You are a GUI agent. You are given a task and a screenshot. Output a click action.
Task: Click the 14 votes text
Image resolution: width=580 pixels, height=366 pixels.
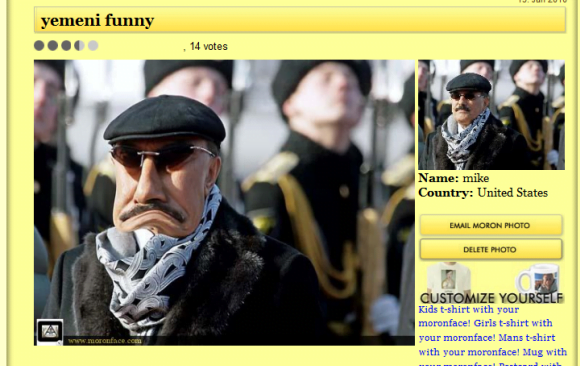pyautogui.click(x=209, y=46)
